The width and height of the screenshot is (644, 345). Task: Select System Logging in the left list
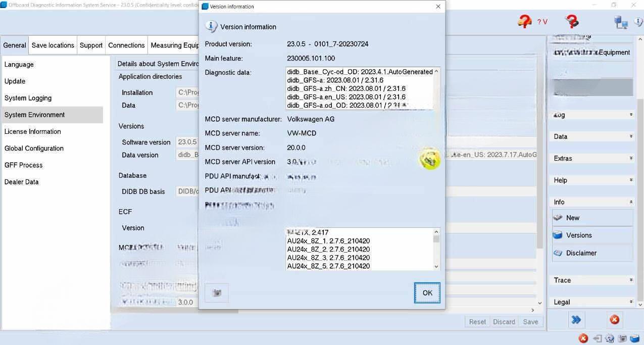click(53, 98)
